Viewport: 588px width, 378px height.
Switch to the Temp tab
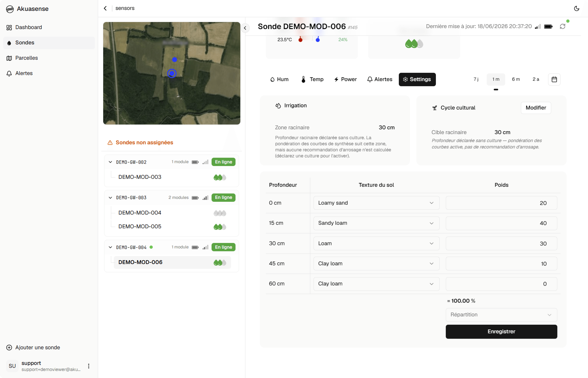coord(312,79)
